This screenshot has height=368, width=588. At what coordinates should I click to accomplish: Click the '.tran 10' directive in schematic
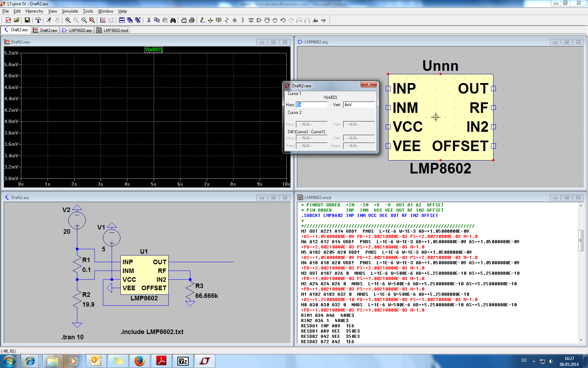point(72,337)
